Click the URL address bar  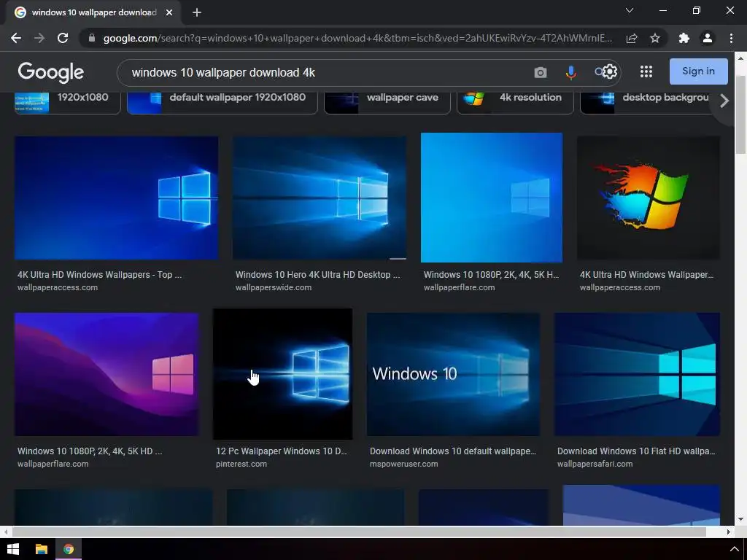point(357,38)
